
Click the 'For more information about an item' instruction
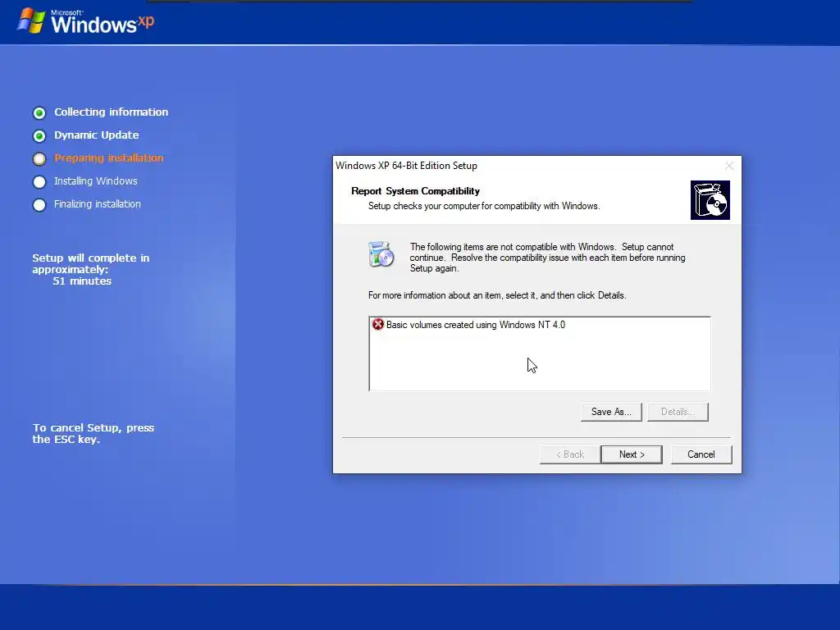[x=497, y=295]
